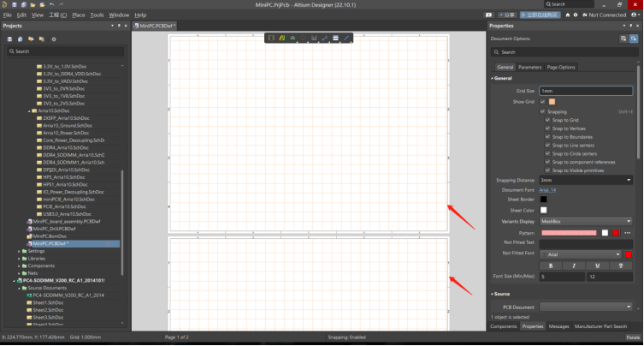Pick the black Sheet Border color swatch
The height and width of the screenshot is (346, 644).
543,200
